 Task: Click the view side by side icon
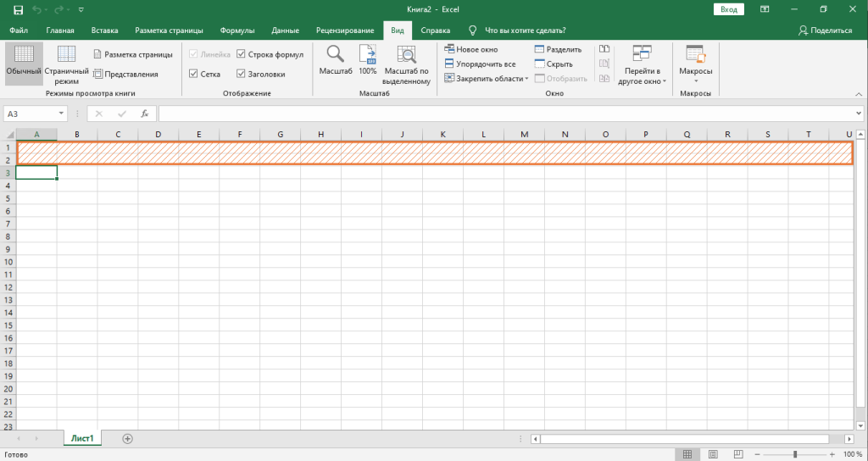(x=604, y=49)
